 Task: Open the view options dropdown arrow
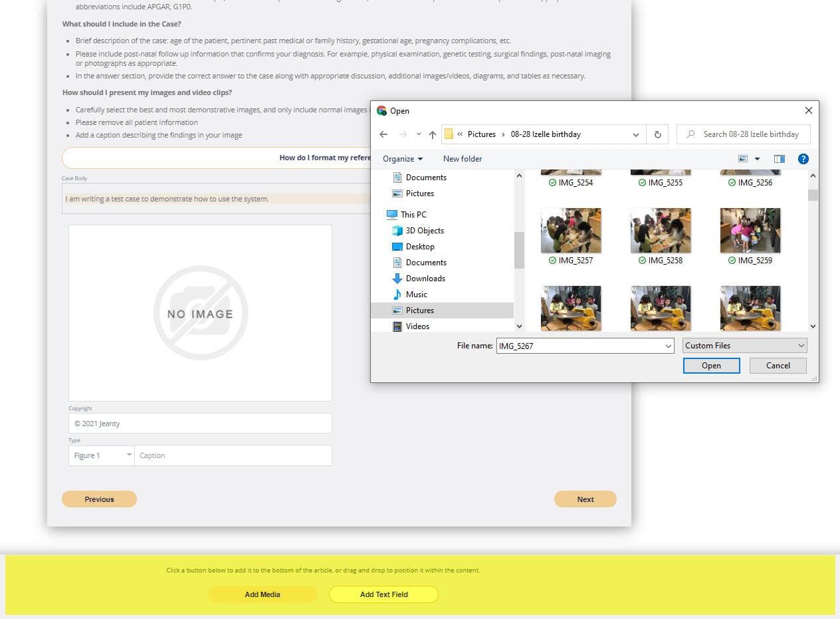[757, 159]
